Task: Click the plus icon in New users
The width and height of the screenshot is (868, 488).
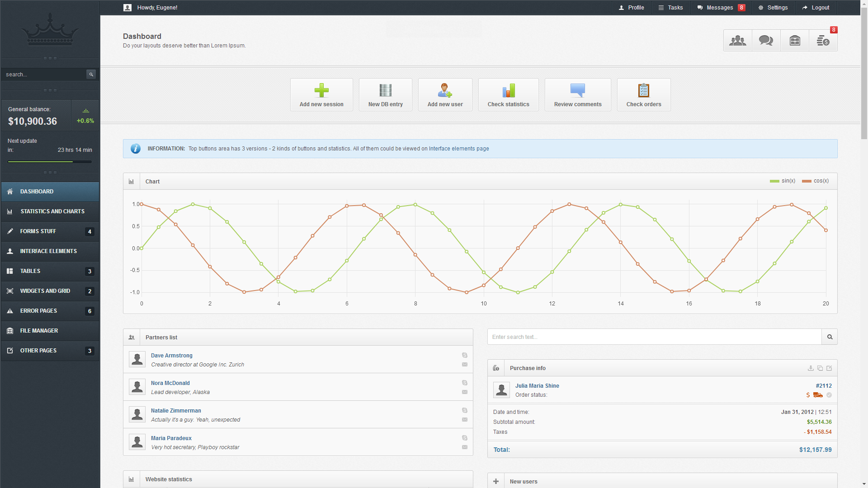Action: tap(496, 482)
